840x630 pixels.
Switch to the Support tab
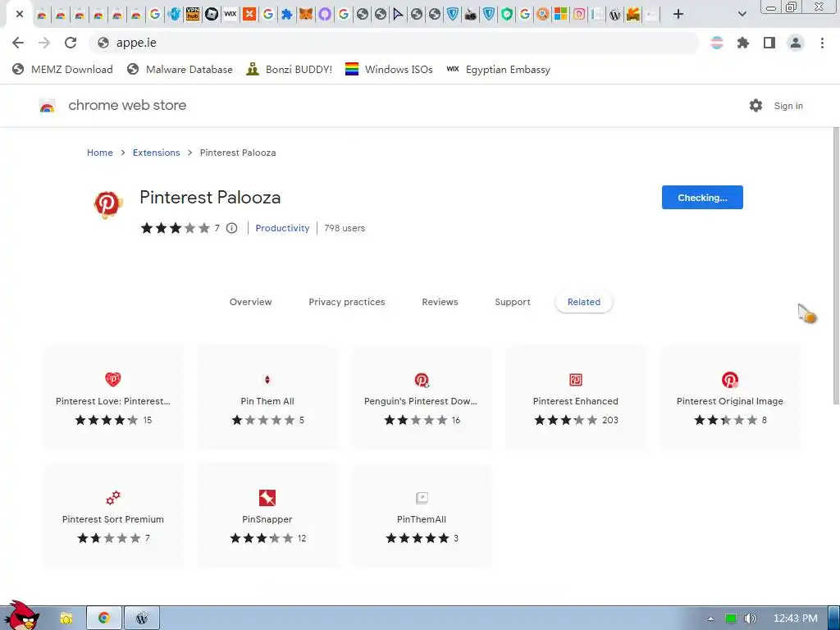(x=513, y=302)
